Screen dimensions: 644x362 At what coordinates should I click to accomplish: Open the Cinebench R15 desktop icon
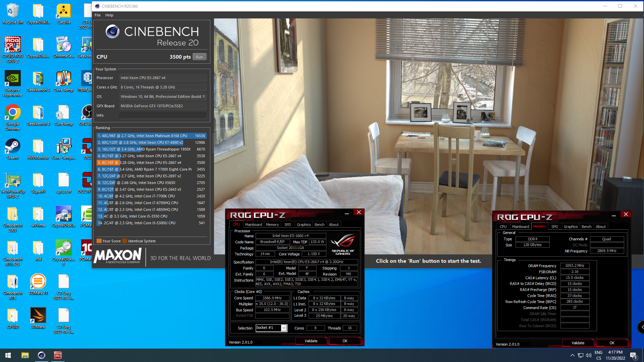(x=13, y=287)
